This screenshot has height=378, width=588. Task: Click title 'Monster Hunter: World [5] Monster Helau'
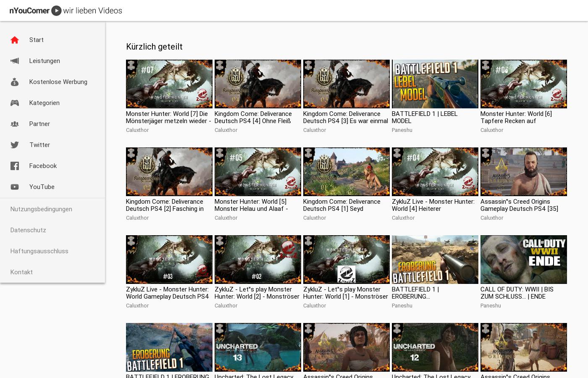click(251, 205)
